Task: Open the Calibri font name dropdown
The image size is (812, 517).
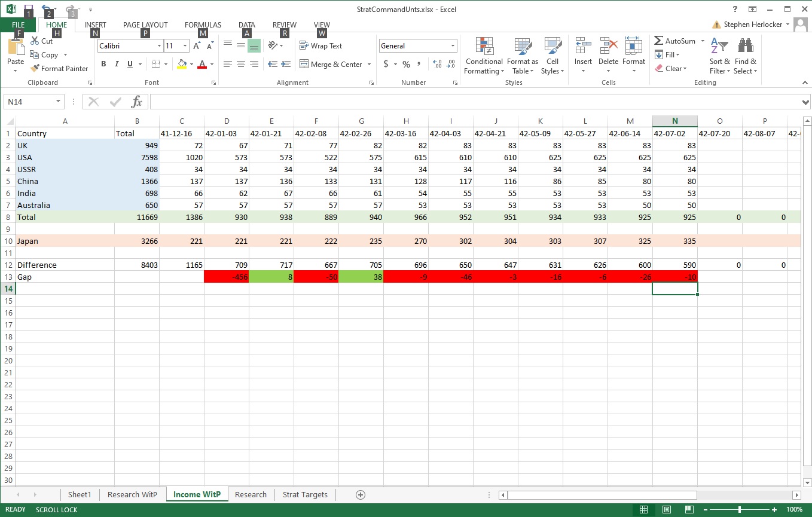Action: click(159, 46)
